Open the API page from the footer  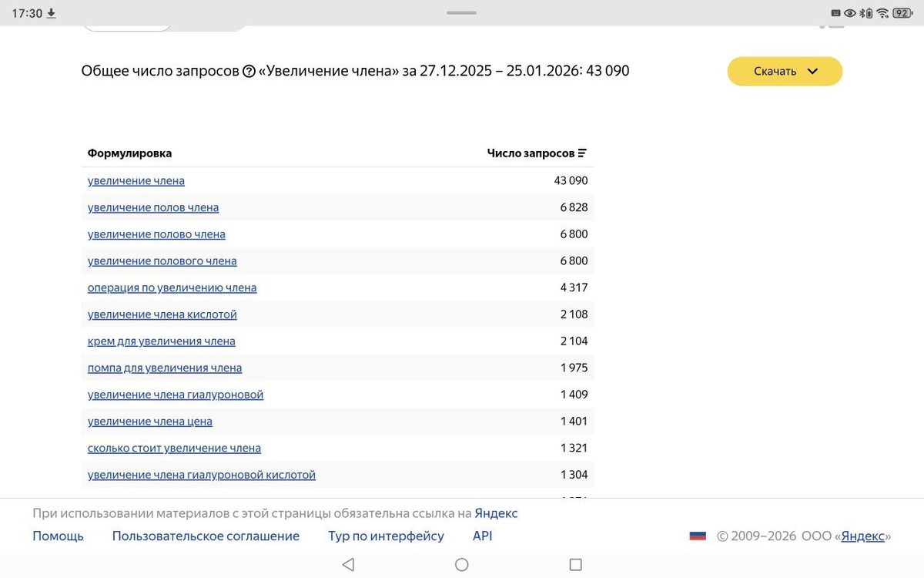(x=482, y=536)
